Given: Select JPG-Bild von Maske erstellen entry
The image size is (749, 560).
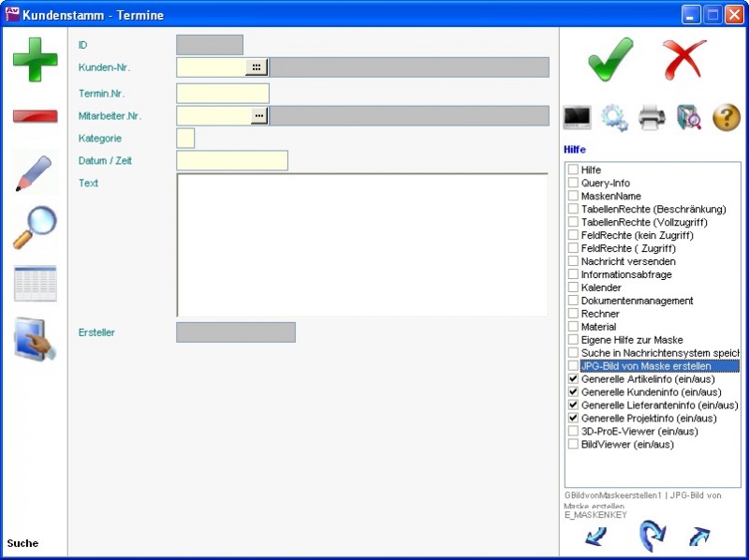Looking at the screenshot, I should 645,366.
